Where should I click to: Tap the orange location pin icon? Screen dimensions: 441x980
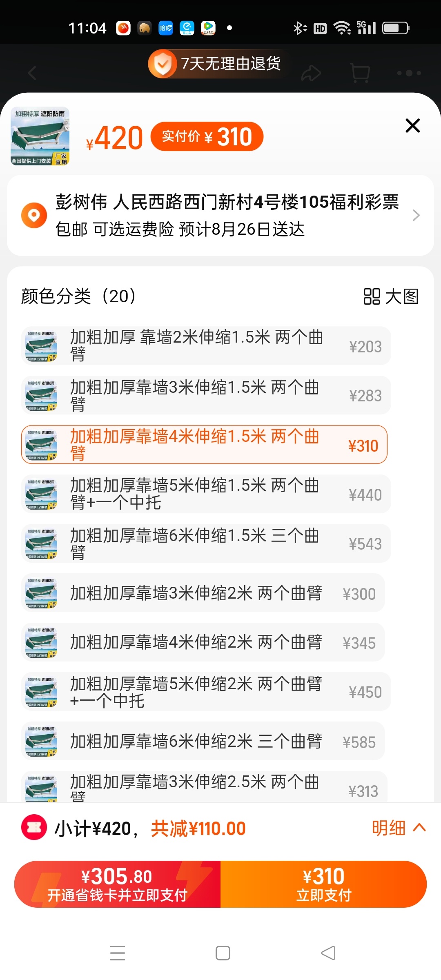(x=34, y=215)
